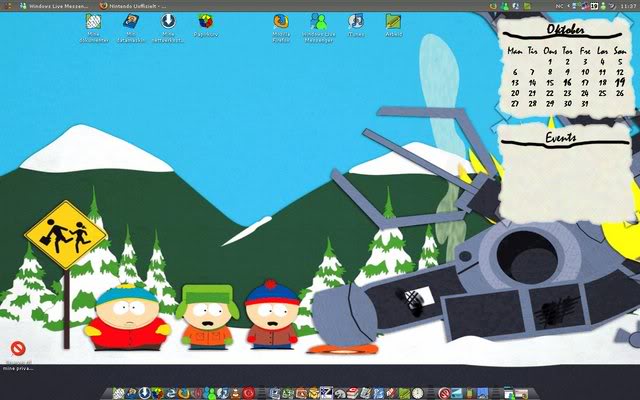Open the documents icon at the dock's start
640x400 pixels.
(118, 393)
